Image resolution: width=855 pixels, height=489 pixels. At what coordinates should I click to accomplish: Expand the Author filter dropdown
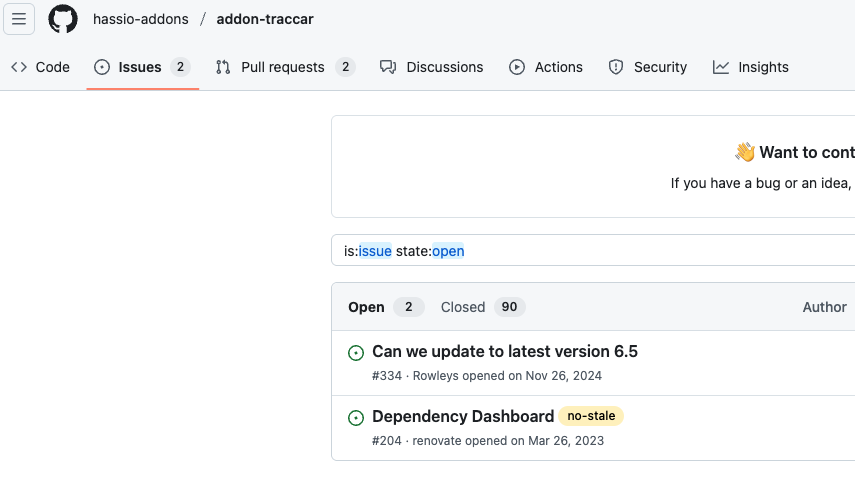coord(824,307)
